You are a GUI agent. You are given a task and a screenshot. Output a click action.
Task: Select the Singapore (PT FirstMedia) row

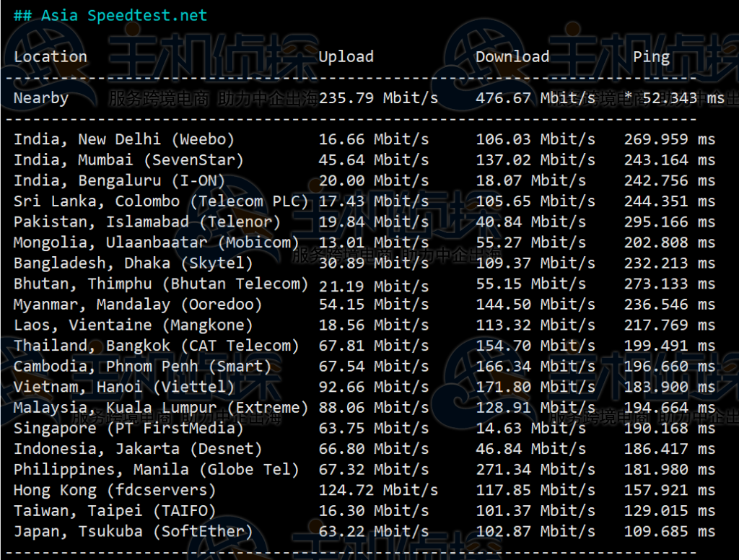tap(128, 428)
